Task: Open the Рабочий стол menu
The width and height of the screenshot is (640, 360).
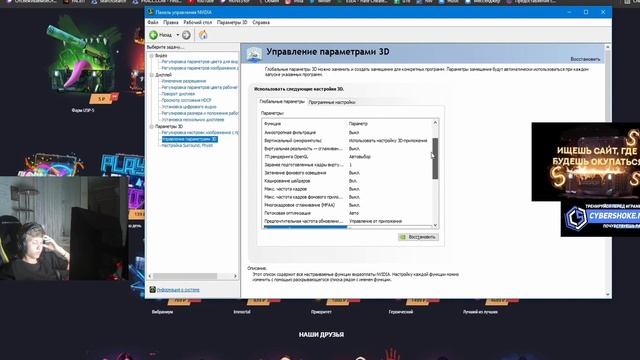Action: (198, 22)
